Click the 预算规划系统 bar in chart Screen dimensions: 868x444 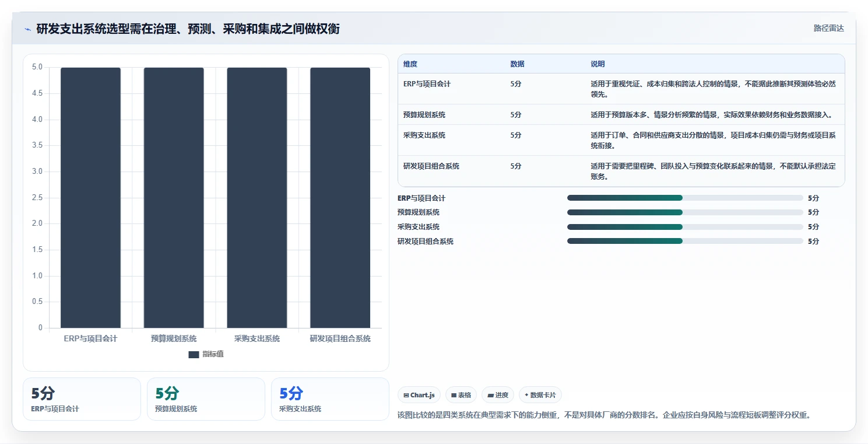(x=174, y=198)
